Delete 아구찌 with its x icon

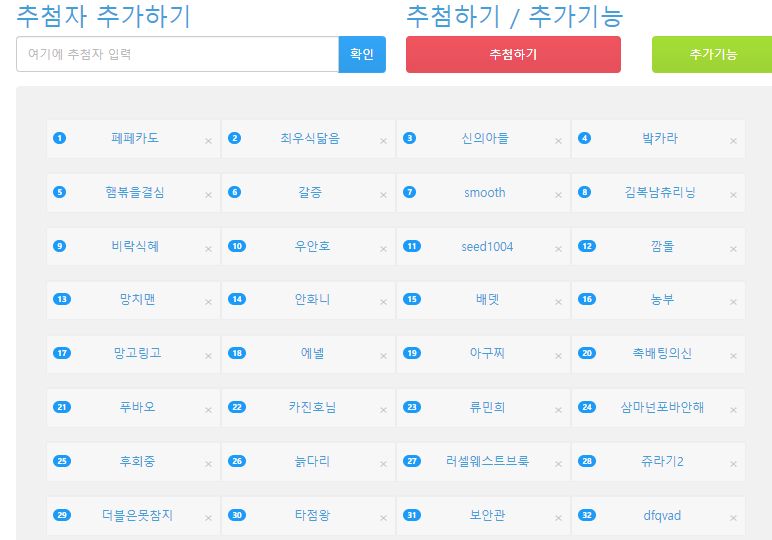(x=558, y=356)
